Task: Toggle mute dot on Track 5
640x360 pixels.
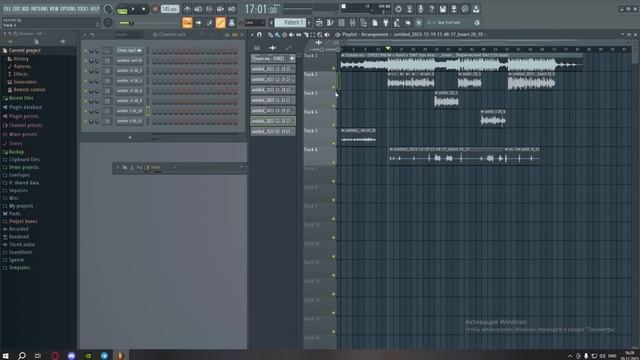Action: pyautogui.click(x=333, y=143)
